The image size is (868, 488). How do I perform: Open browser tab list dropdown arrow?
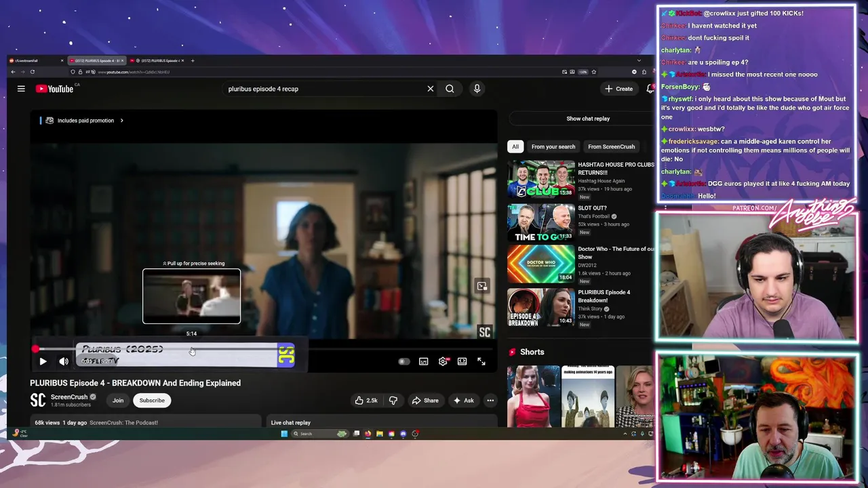coord(638,61)
